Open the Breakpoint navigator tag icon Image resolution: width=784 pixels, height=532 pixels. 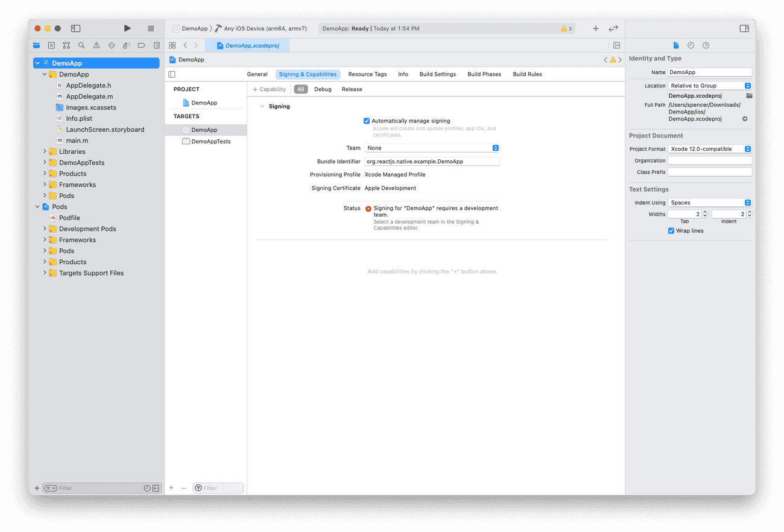(141, 45)
